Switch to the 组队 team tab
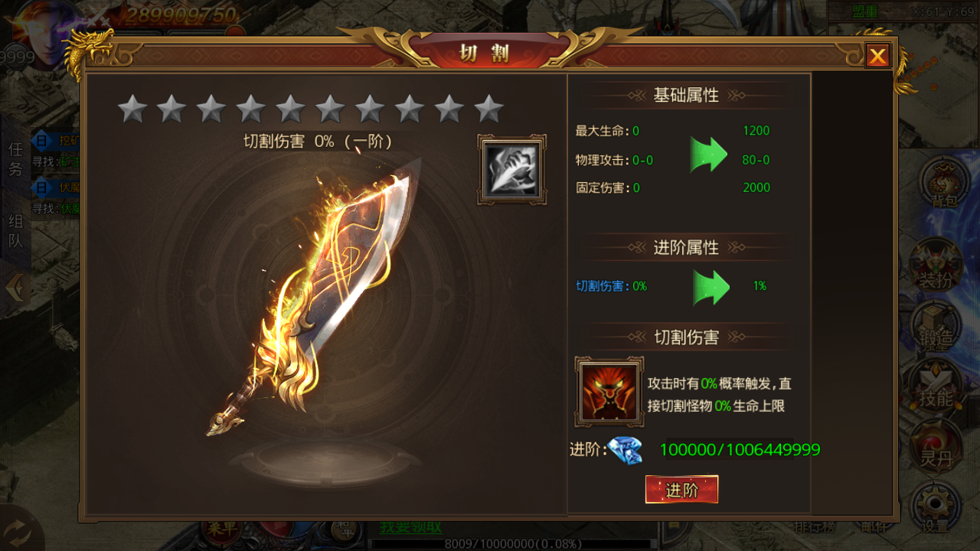The height and width of the screenshot is (551, 980). (x=15, y=231)
